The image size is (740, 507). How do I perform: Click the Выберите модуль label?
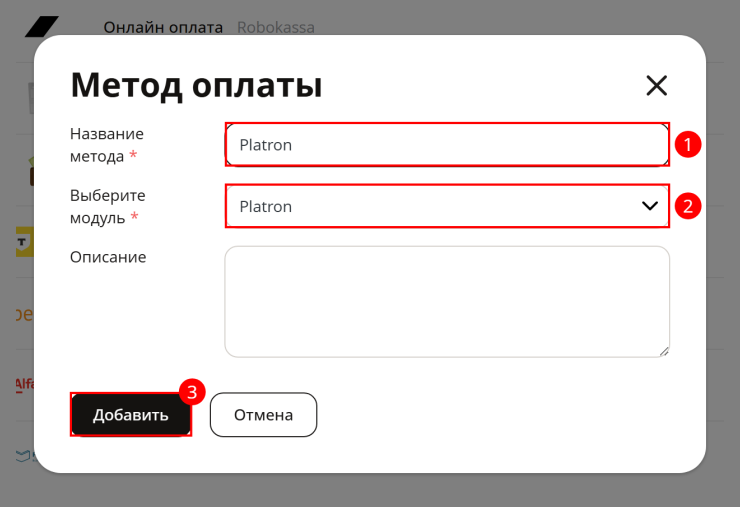click(108, 206)
